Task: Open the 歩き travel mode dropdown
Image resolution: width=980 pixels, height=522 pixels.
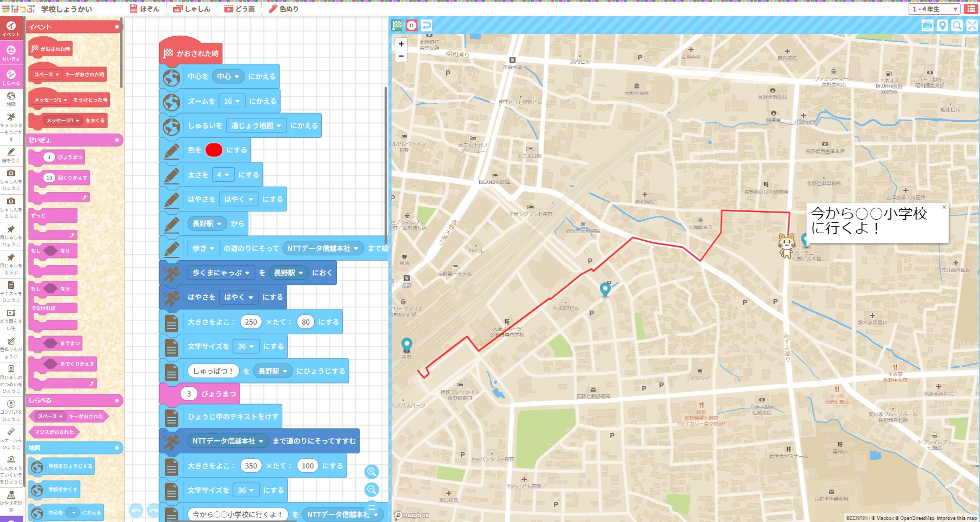Action: click(204, 248)
